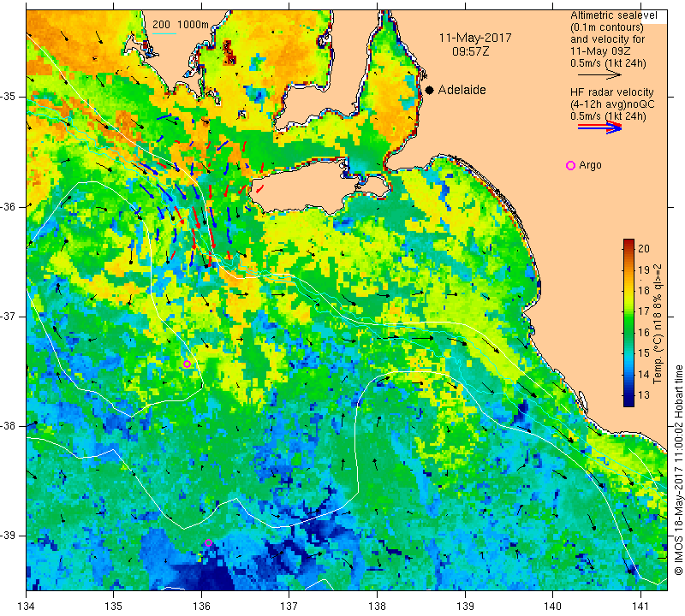Viewport: 685px width, 616px height.
Task: Click the magenta Argo legend circle
Action: (570, 165)
